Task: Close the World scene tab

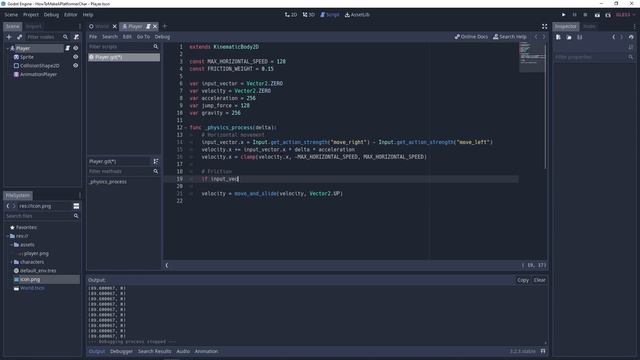Action: point(115,27)
